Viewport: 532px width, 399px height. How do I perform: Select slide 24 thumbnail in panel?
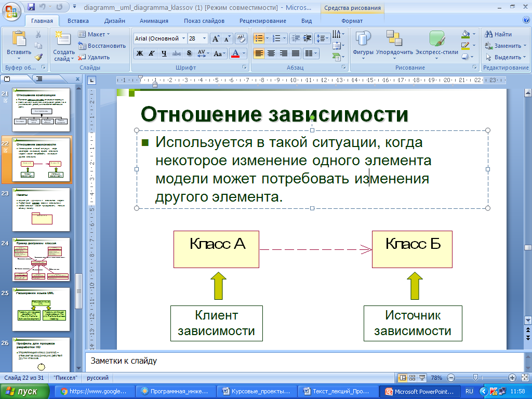click(x=41, y=260)
